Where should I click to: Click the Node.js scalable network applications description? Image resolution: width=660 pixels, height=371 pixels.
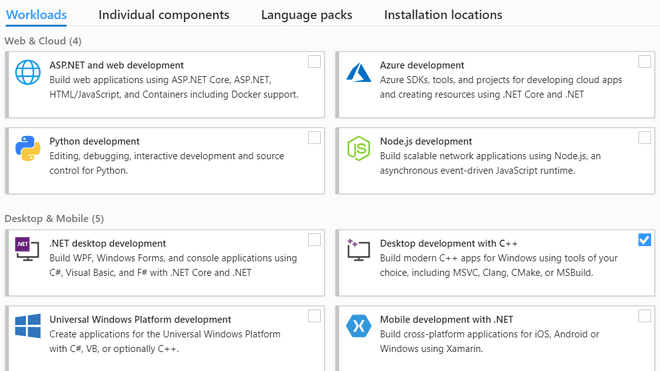tap(490, 163)
